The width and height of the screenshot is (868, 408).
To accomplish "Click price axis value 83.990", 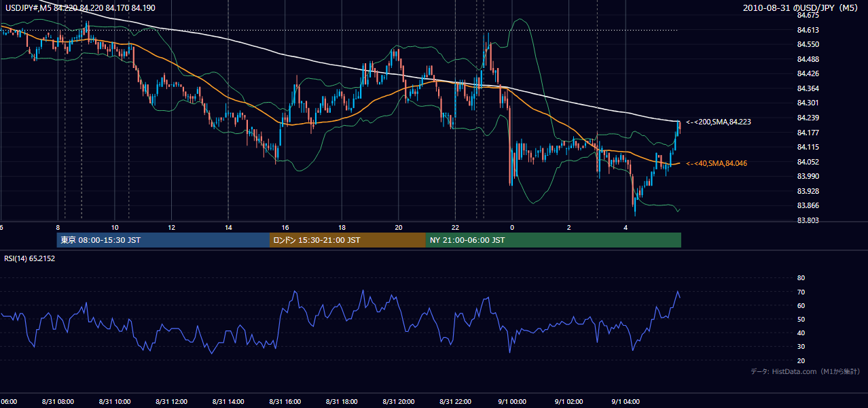I will tap(808, 176).
